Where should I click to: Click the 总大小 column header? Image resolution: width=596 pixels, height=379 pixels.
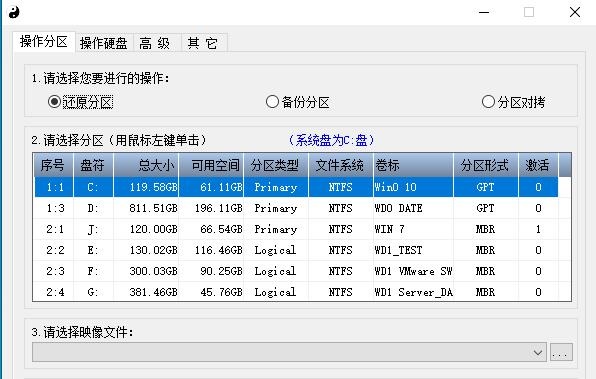146,165
